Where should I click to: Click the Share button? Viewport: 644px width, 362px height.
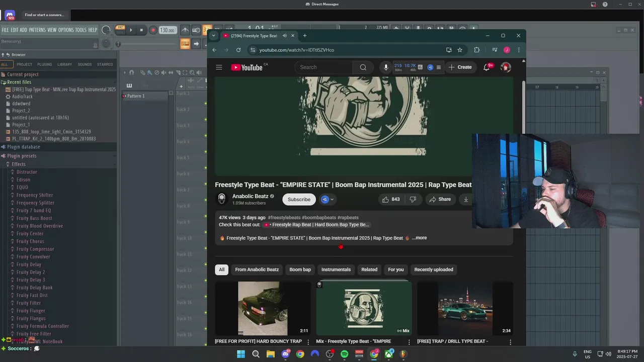point(440,200)
